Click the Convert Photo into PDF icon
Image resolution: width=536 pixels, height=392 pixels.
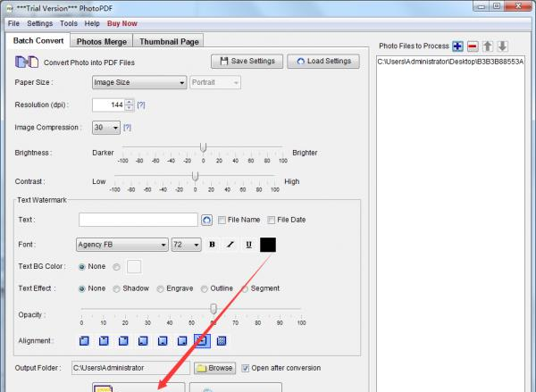[x=27, y=62]
